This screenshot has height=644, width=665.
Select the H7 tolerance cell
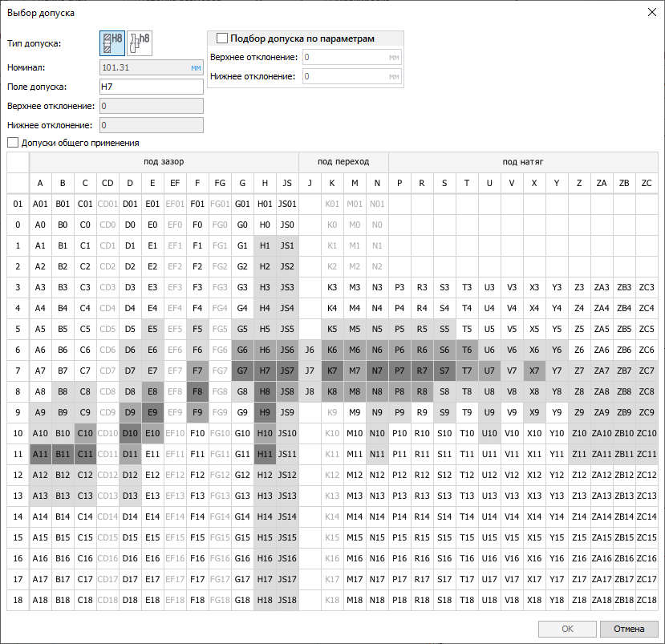click(265, 371)
